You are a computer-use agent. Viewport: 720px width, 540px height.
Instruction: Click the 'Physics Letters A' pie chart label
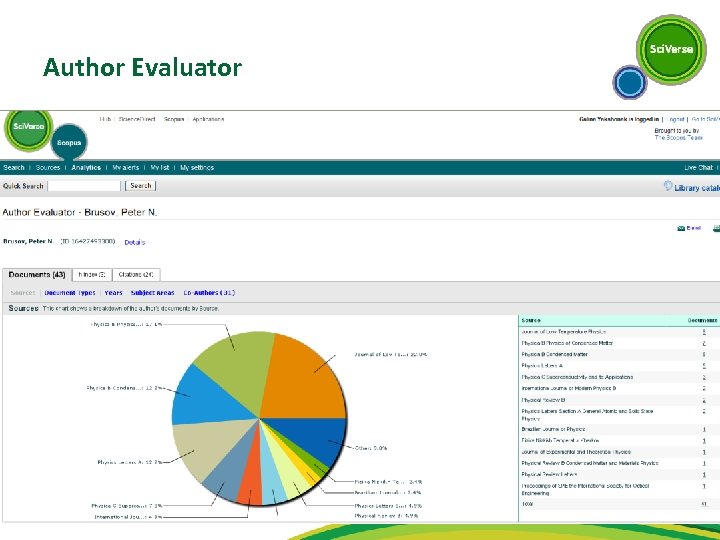(x=130, y=462)
